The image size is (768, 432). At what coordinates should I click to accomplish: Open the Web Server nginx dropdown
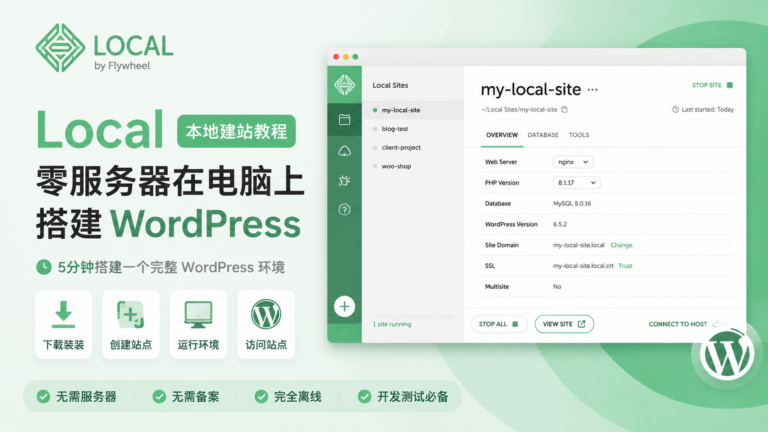click(x=573, y=162)
